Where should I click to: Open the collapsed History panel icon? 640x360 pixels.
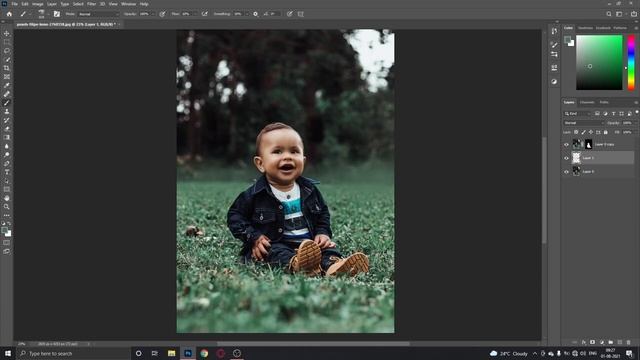click(x=554, y=31)
